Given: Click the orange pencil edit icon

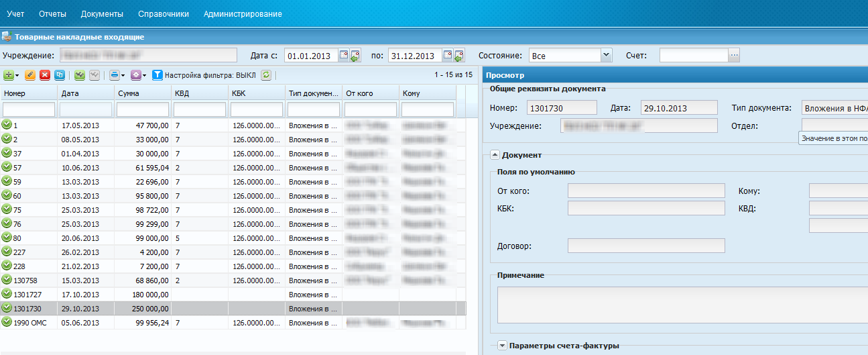Looking at the screenshot, I should [30, 75].
